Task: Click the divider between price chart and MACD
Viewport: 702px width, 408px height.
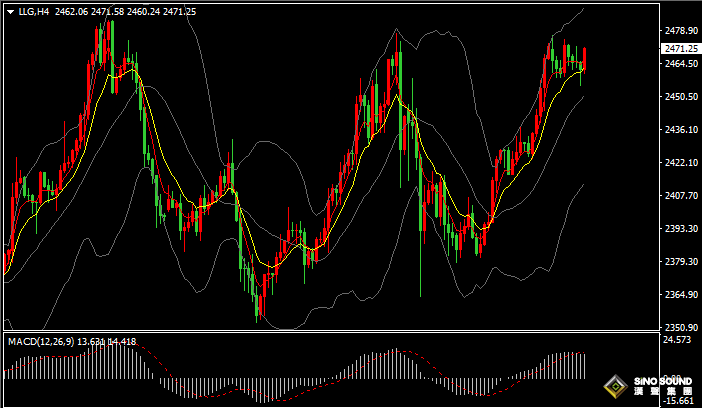Action: point(330,333)
